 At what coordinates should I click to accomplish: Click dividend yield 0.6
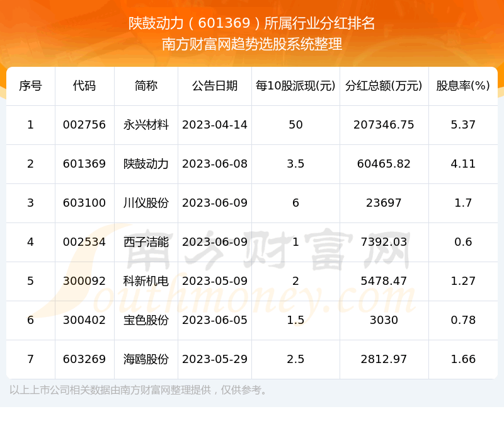463,242
